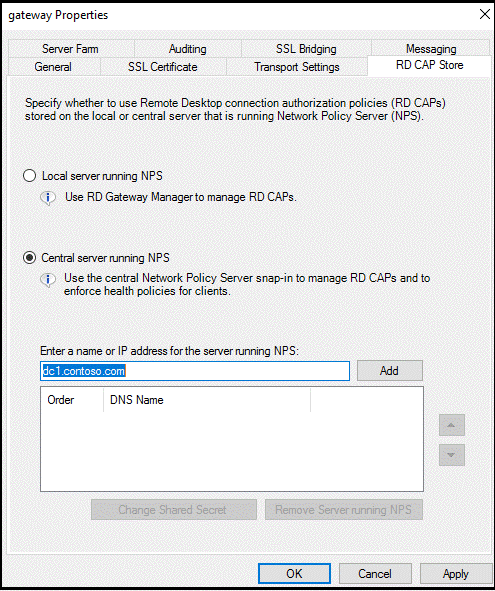Confirm settings with OK
Screen dimensions: 495x591
[294, 573]
